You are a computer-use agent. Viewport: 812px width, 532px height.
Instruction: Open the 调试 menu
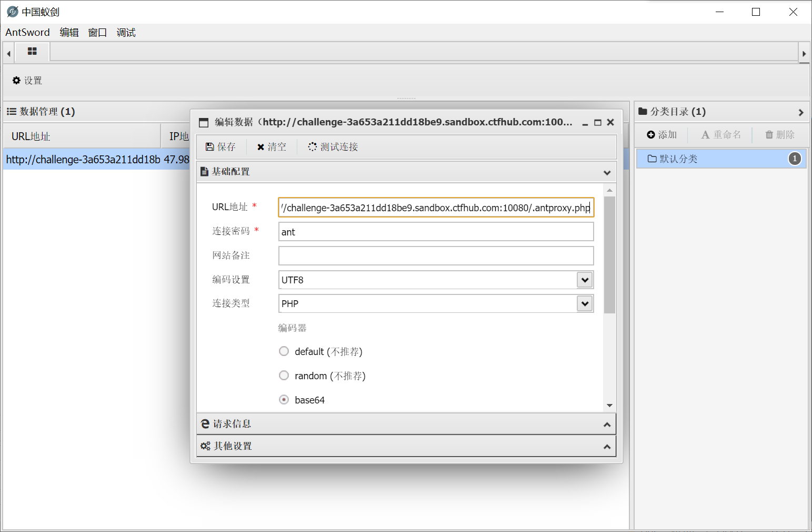click(x=126, y=32)
